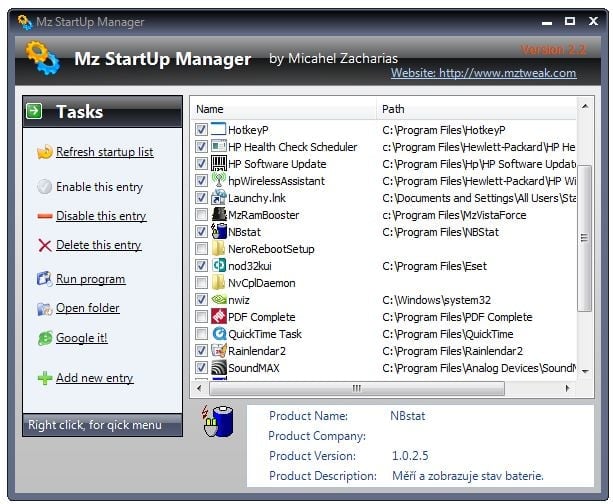
Task: Click the HP Health Check Scheduler icon
Action: 219,146
